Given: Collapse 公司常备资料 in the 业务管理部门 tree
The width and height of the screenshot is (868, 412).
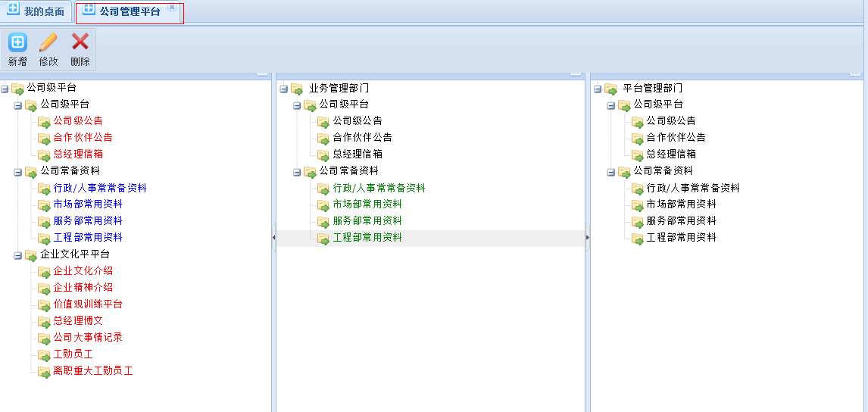Looking at the screenshot, I should [297, 172].
